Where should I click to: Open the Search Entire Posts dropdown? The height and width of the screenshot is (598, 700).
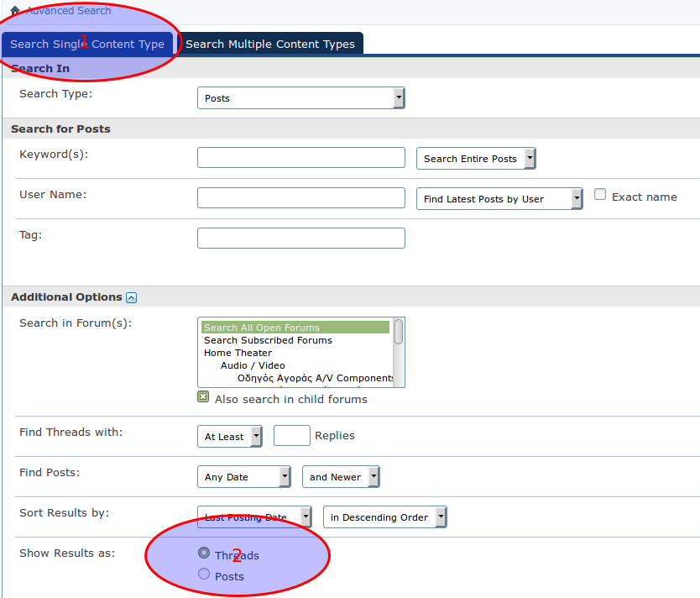click(475, 159)
